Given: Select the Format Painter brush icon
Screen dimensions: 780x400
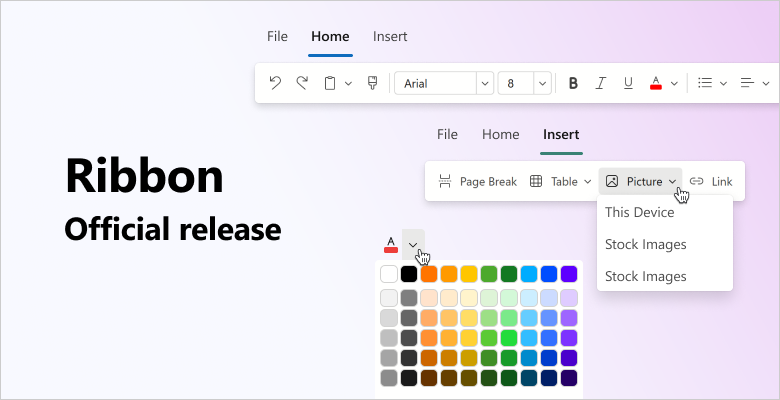Looking at the screenshot, I should tap(373, 83).
